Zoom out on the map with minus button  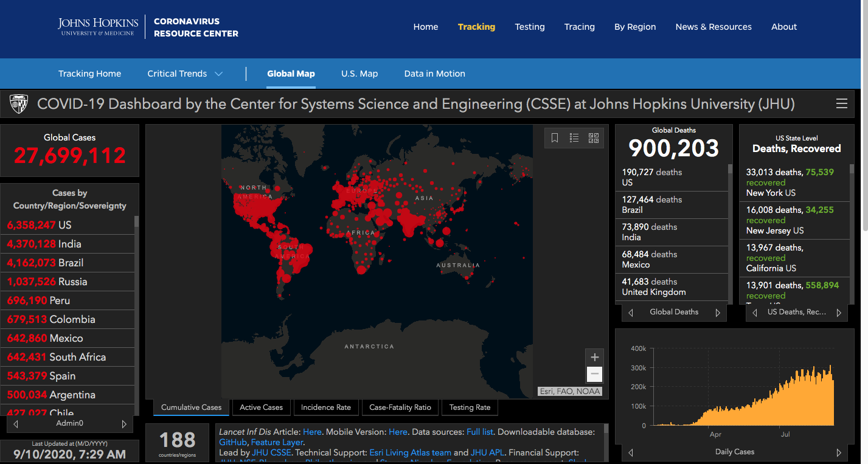tap(595, 375)
